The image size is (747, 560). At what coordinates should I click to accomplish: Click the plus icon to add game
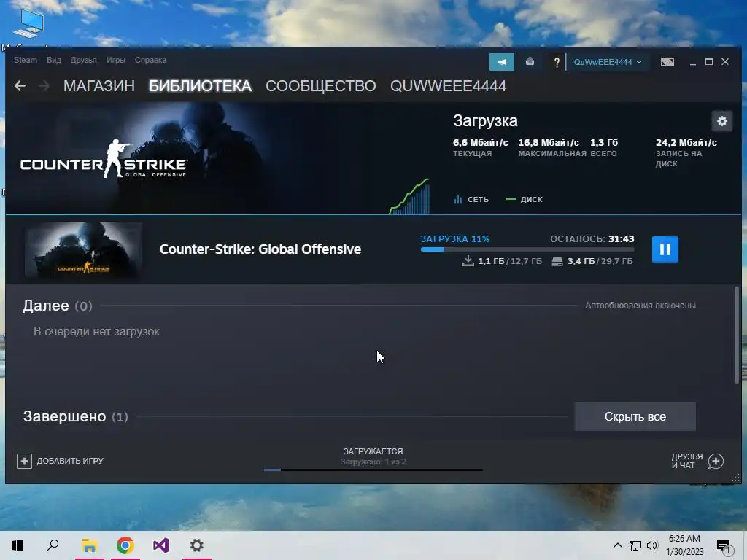(24, 461)
